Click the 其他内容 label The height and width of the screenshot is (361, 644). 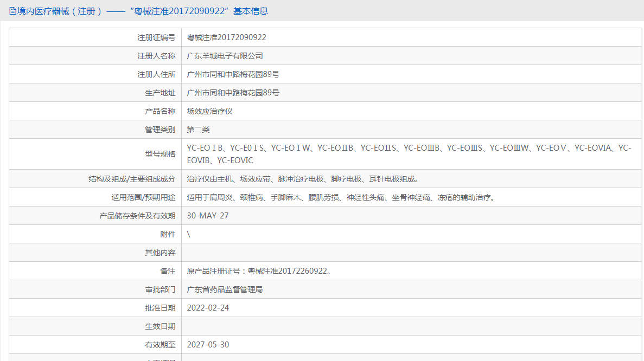pos(160,253)
